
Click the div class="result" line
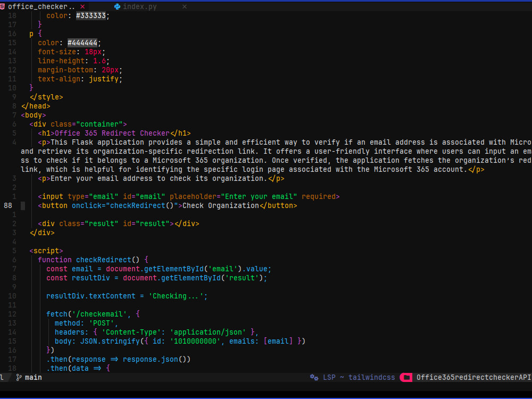(x=119, y=223)
